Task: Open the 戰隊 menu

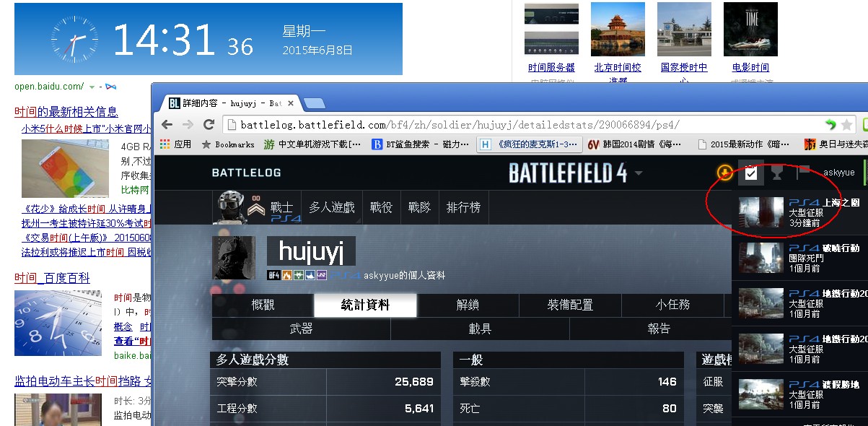Action: click(418, 208)
